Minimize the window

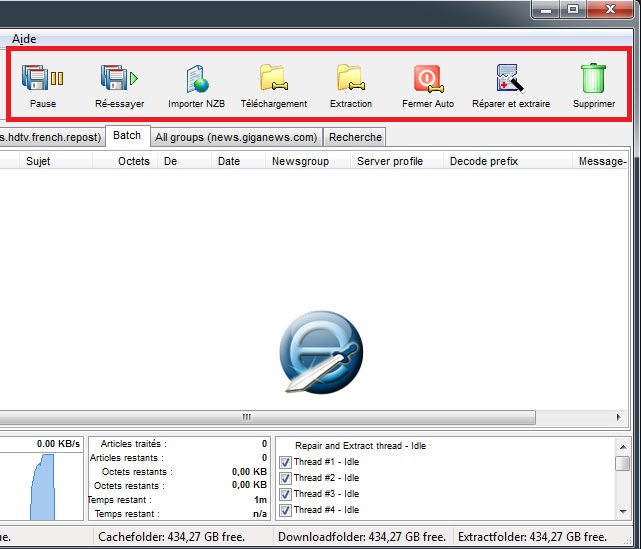tap(546, 9)
